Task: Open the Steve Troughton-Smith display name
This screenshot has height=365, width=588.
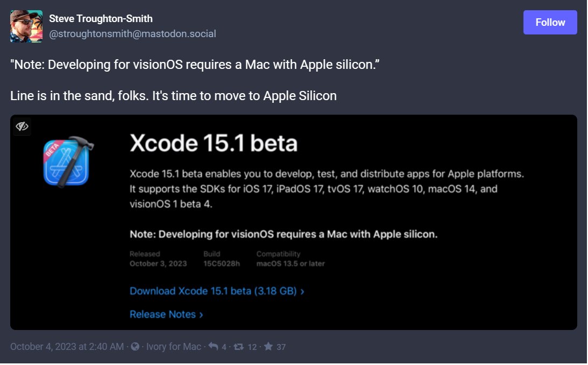Action: coord(101,18)
